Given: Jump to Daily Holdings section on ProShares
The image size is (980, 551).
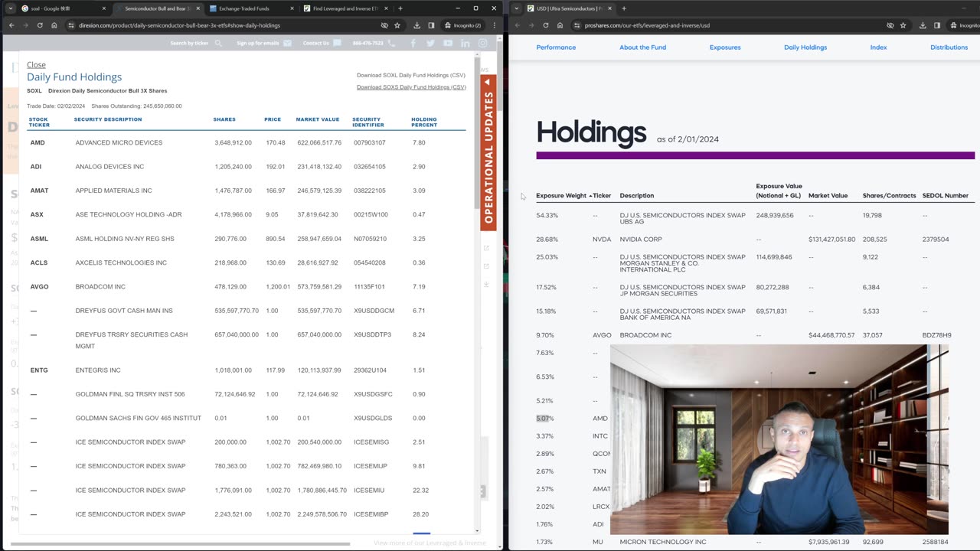Looking at the screenshot, I should [805, 47].
